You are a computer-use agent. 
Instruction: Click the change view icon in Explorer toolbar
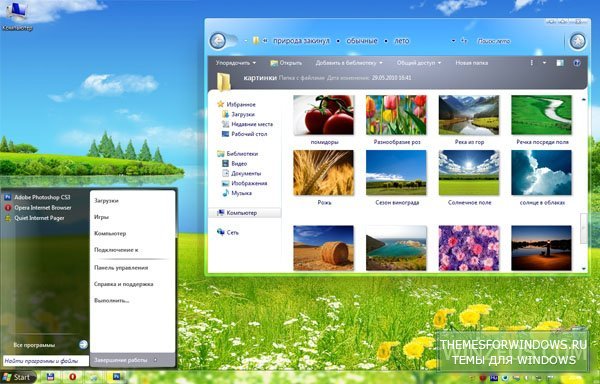pos(532,63)
